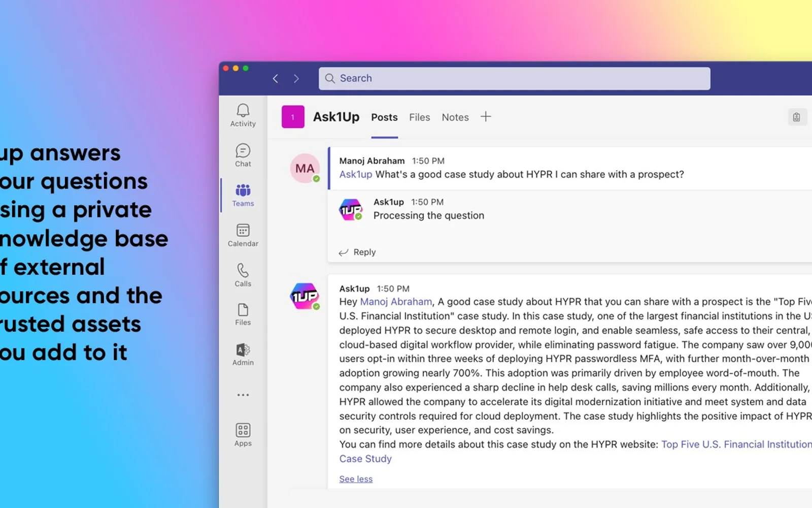Select the Teams sidebar icon
Screen dimensions: 812x508
pyautogui.click(x=243, y=195)
